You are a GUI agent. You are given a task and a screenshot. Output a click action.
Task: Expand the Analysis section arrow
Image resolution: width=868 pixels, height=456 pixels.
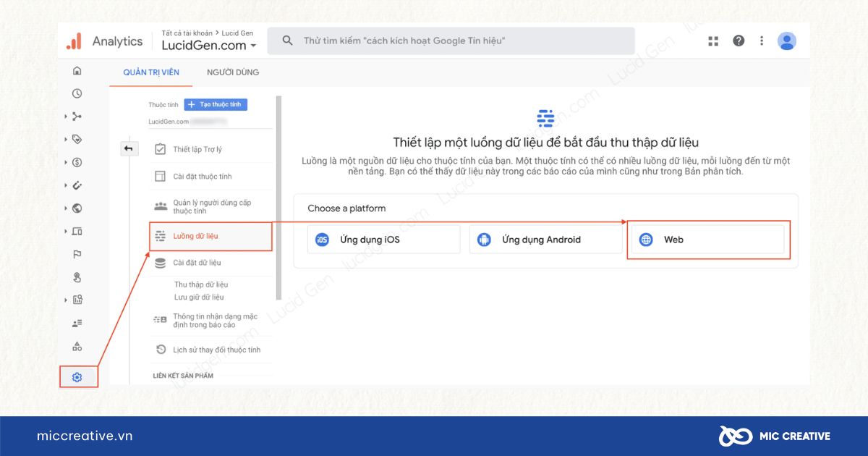coord(66,300)
